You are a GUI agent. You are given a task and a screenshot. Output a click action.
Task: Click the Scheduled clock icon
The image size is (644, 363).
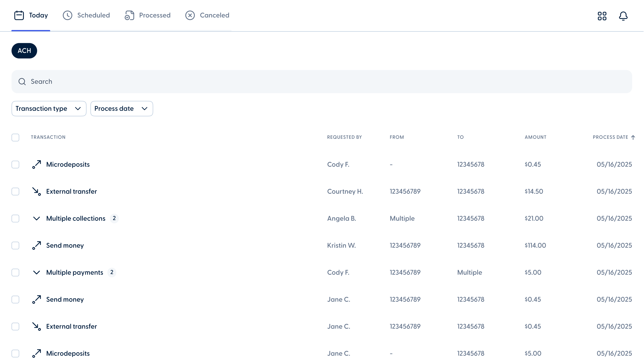[x=68, y=15]
